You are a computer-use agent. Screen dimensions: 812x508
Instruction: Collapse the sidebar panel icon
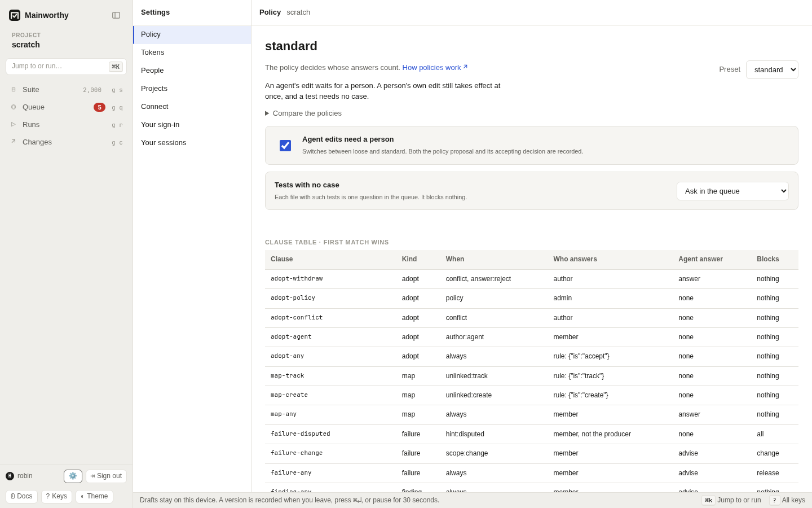coord(116,15)
